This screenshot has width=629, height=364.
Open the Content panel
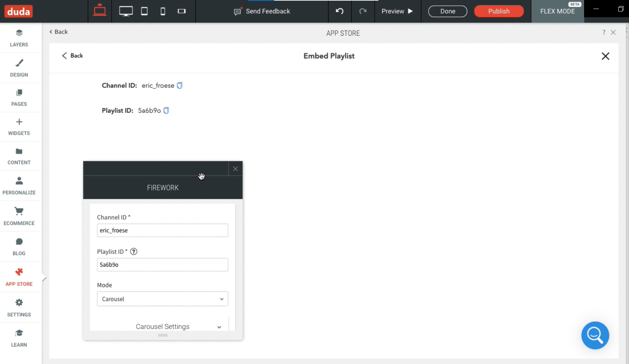pyautogui.click(x=19, y=156)
